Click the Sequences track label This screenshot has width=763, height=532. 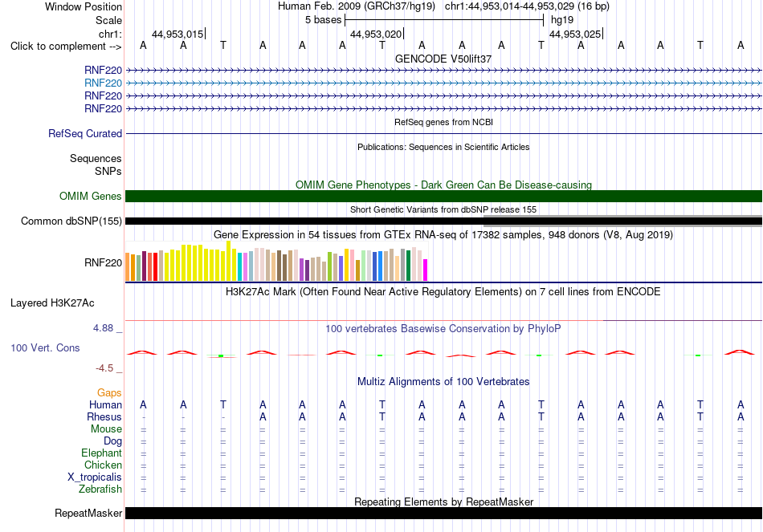(96, 159)
